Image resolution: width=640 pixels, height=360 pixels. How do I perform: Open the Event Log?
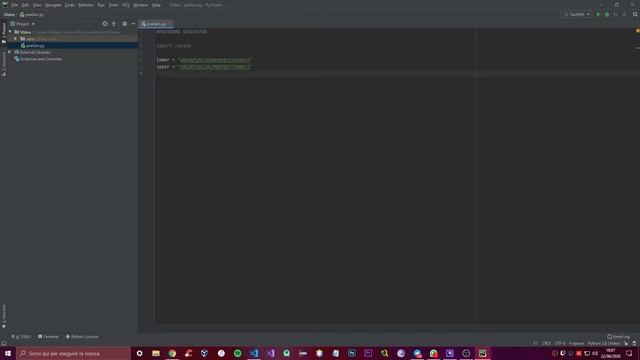pyautogui.click(x=619, y=337)
